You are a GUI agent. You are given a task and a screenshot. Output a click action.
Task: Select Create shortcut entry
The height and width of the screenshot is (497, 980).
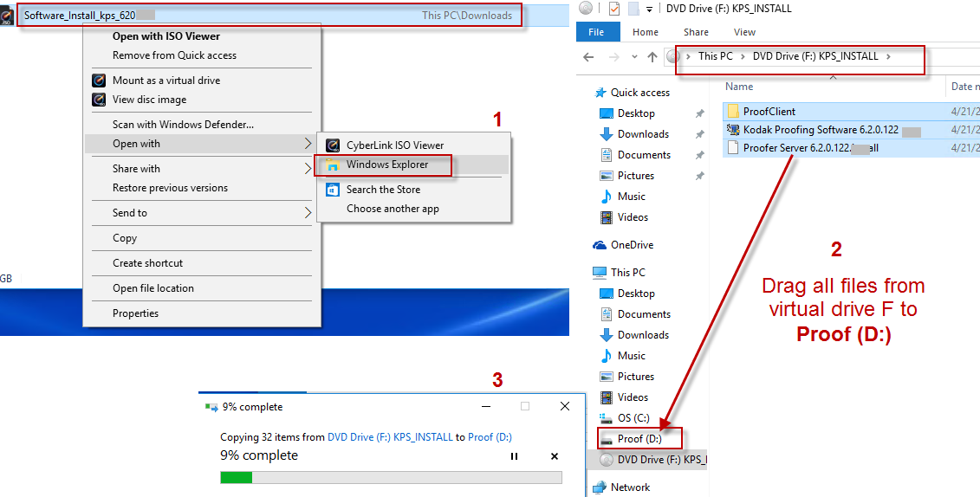147,263
